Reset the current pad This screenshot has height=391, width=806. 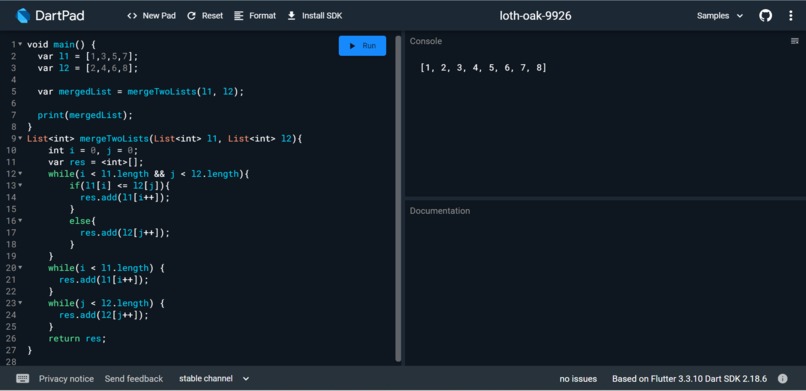(x=205, y=16)
